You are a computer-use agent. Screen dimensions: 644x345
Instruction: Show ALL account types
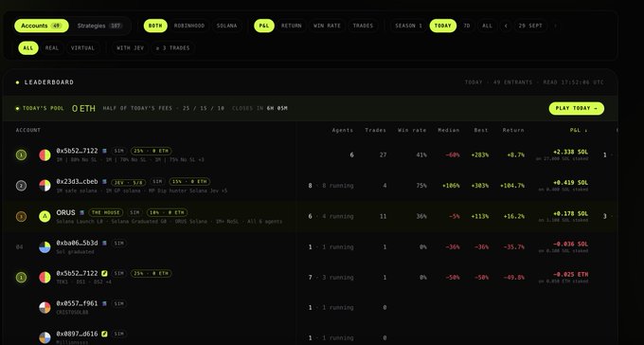coord(27,48)
